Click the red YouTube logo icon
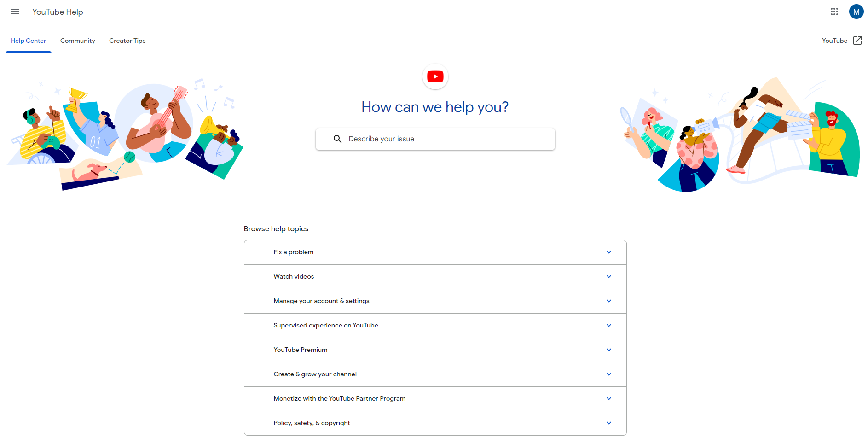This screenshot has width=868, height=444. click(435, 76)
